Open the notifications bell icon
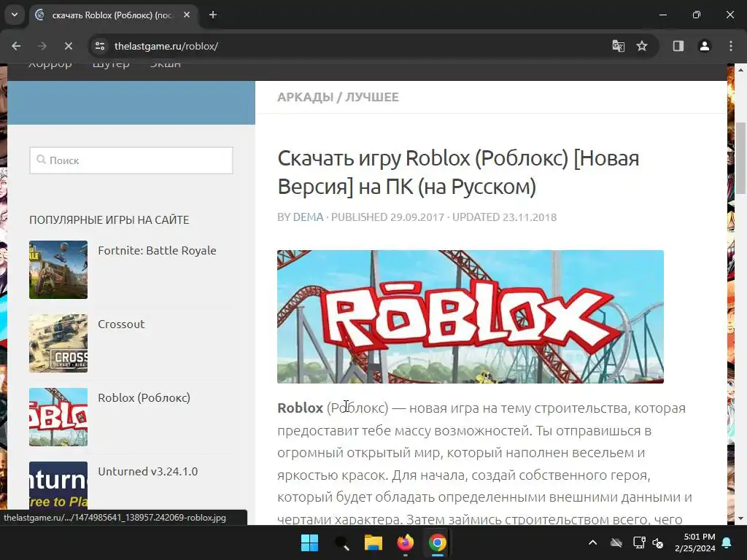Screen dimensions: 747x560 click(727, 542)
